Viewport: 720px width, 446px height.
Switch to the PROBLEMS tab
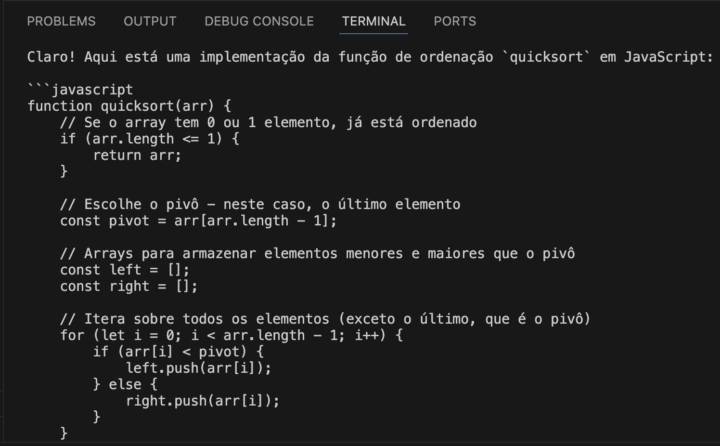pyautogui.click(x=61, y=21)
